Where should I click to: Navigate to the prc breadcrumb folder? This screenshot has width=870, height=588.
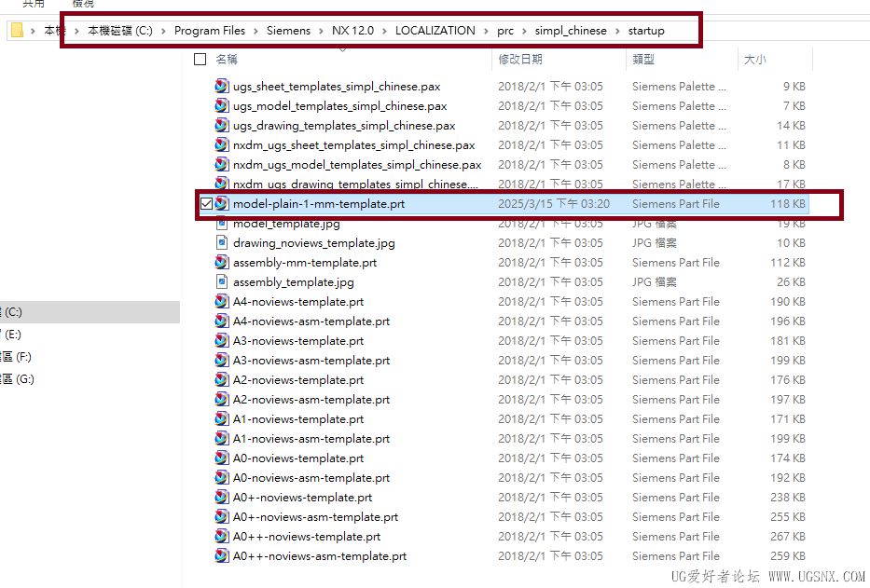tap(504, 31)
